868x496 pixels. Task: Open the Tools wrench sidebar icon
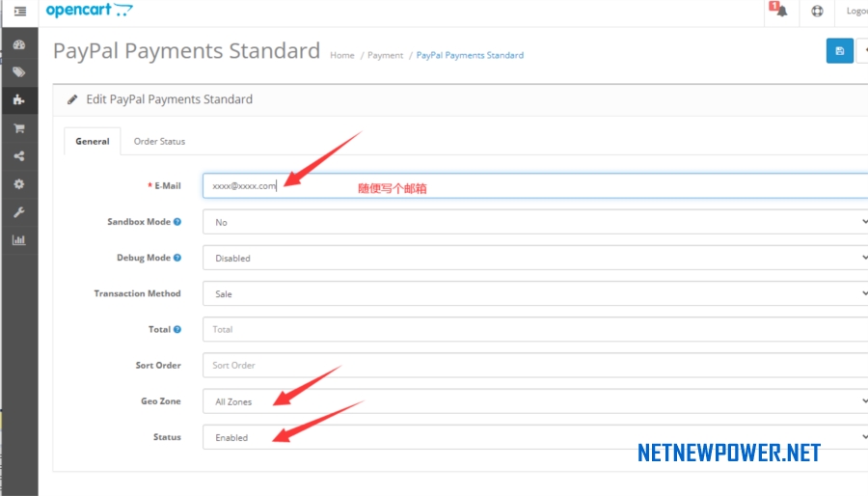pyautogui.click(x=19, y=212)
